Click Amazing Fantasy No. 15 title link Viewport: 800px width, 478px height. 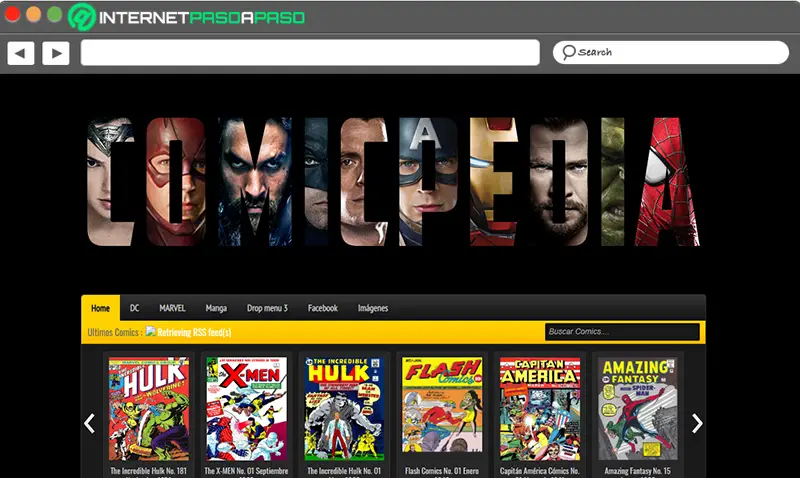tap(638, 471)
